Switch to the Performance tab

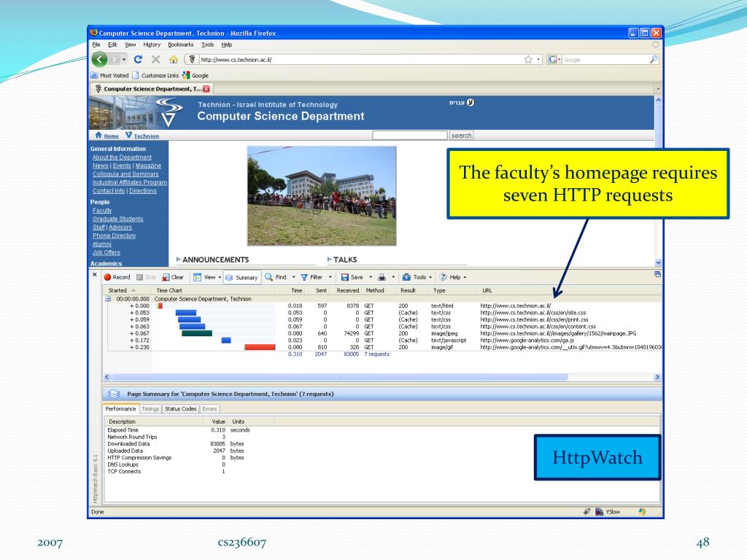pyautogui.click(x=120, y=408)
